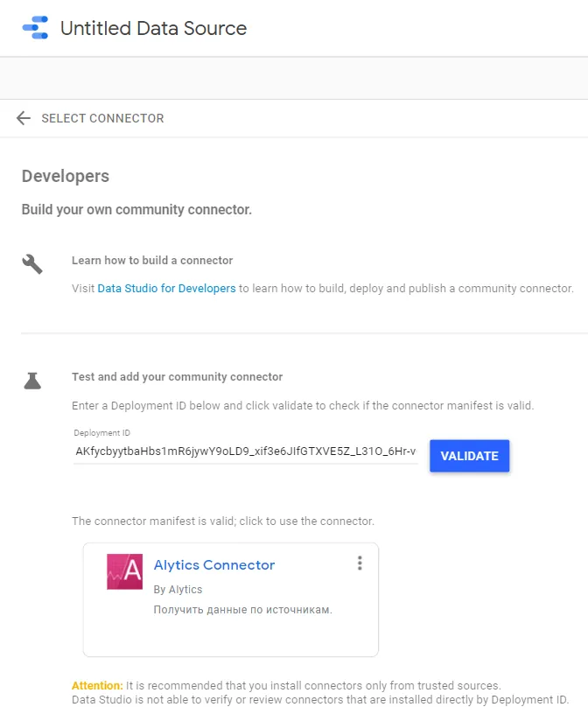The image size is (588, 714).
Task: Click 'Enter a Deployment ID below' instruction text
Action: pyautogui.click(x=303, y=406)
